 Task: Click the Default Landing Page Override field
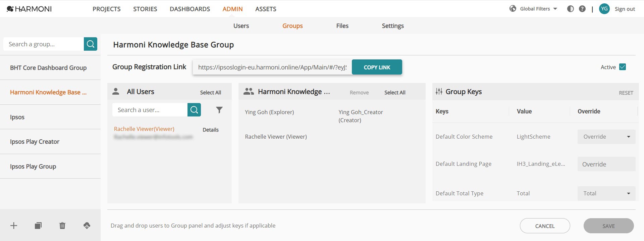tap(606, 164)
